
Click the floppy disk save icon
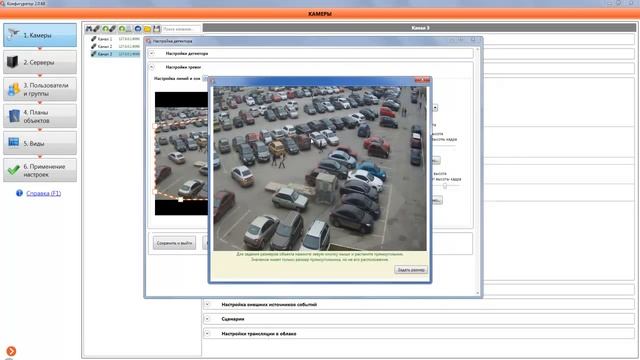(157, 29)
